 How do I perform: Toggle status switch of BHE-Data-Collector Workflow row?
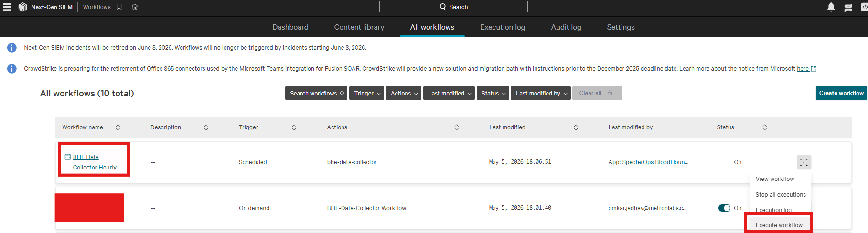[724, 208]
